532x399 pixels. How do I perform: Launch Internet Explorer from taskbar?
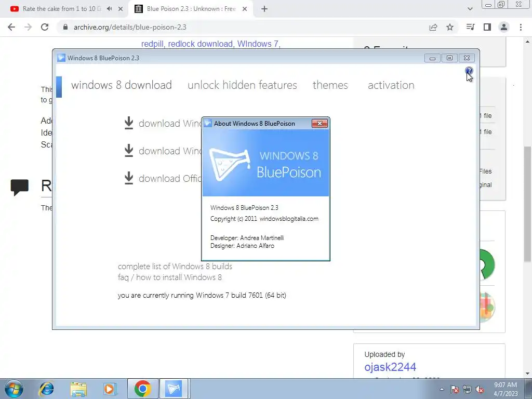pyautogui.click(x=46, y=389)
